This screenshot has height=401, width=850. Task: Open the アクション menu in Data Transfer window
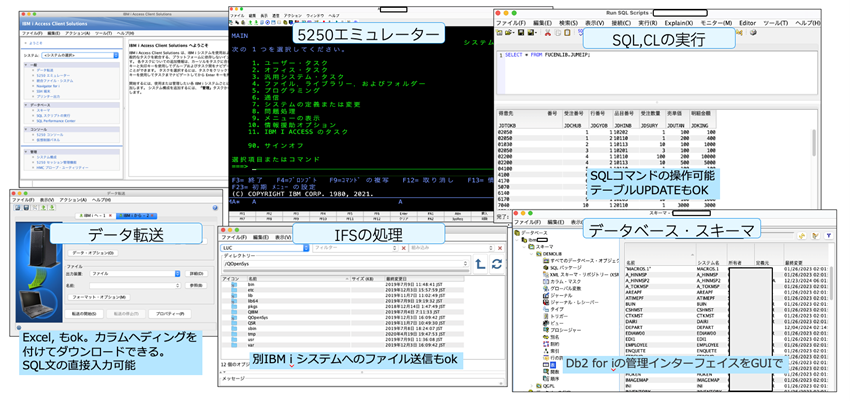tap(73, 199)
